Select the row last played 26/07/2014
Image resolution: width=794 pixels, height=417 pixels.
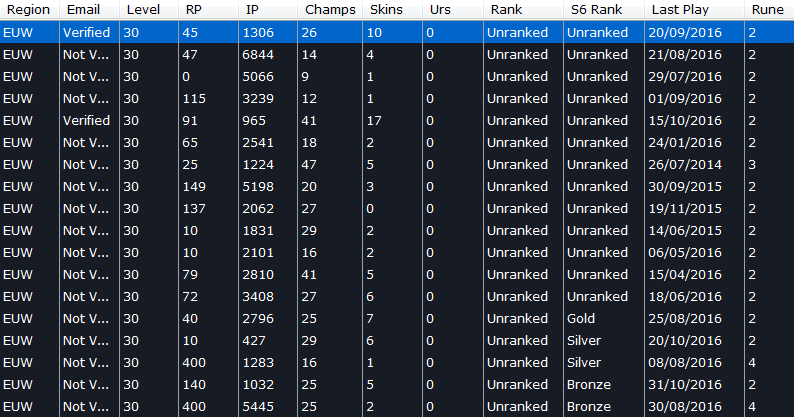397,165
